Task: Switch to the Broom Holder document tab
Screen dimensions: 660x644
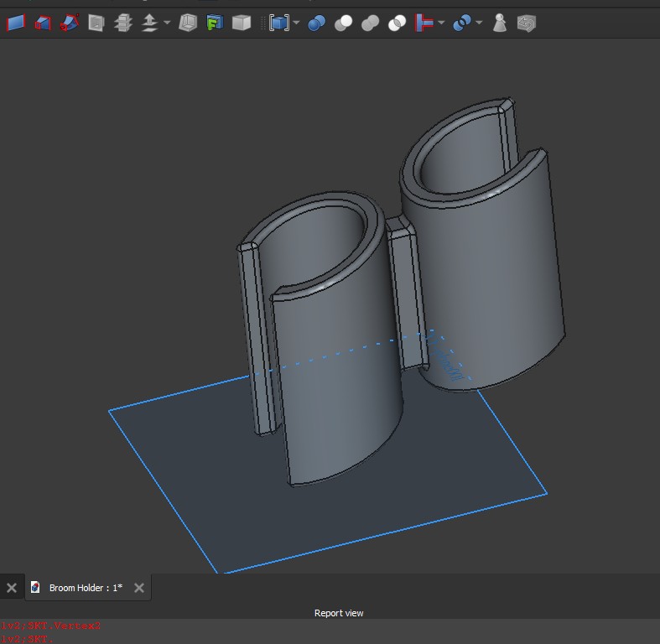Action: tap(85, 588)
